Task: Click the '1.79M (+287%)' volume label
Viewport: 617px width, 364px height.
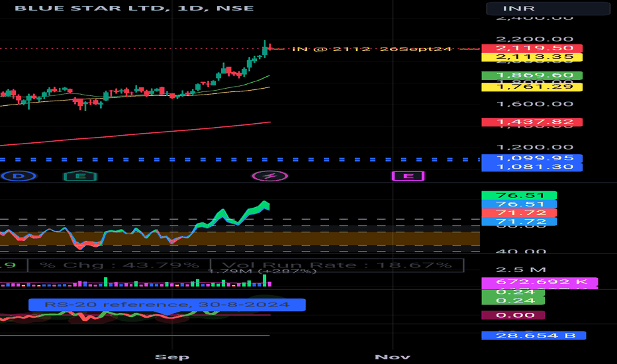Action: [262, 271]
